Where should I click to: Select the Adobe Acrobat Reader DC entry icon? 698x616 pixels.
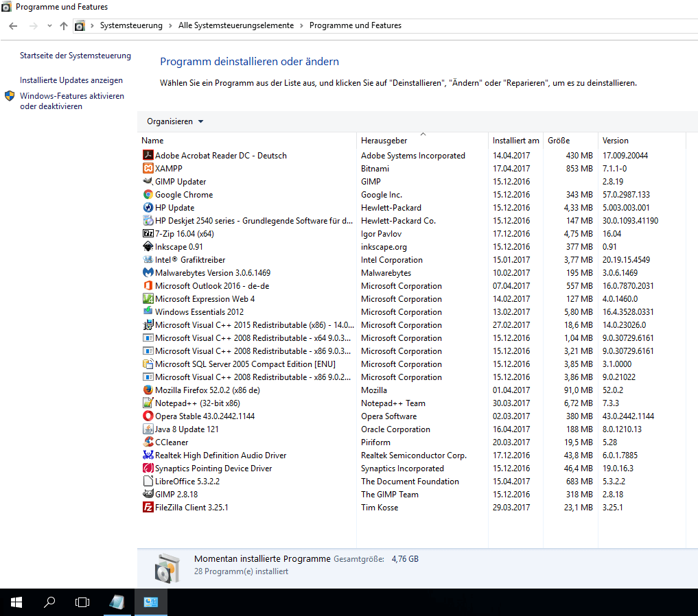pyautogui.click(x=148, y=155)
